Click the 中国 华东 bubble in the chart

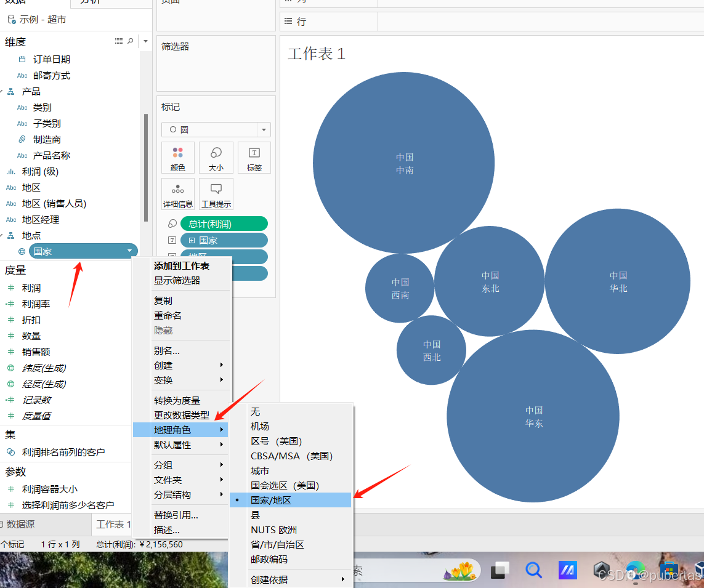[533, 417]
